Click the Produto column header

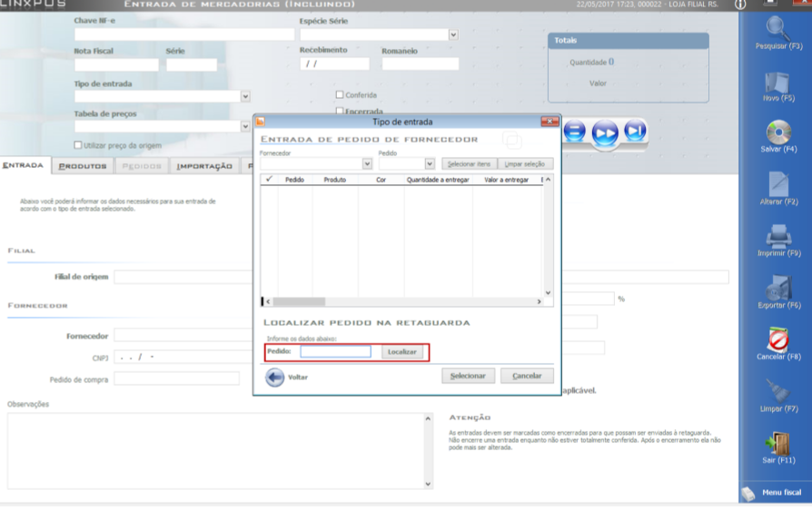(x=335, y=180)
